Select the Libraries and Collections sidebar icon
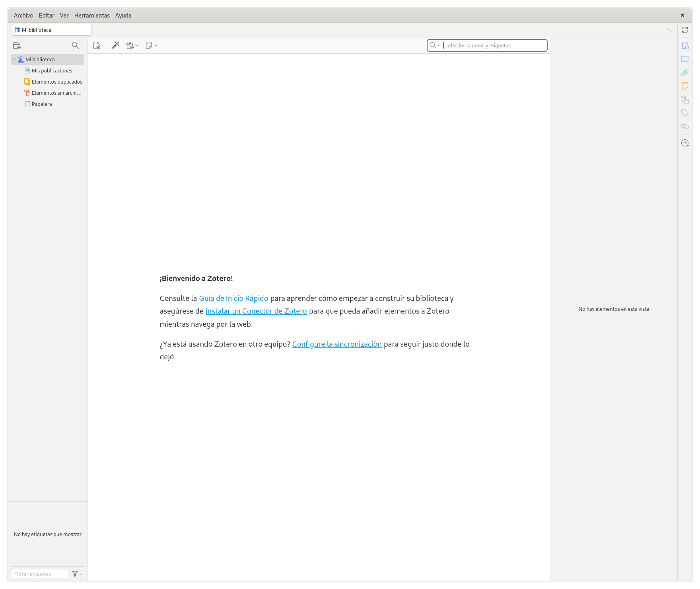This screenshot has height=589, width=700. pos(685,99)
